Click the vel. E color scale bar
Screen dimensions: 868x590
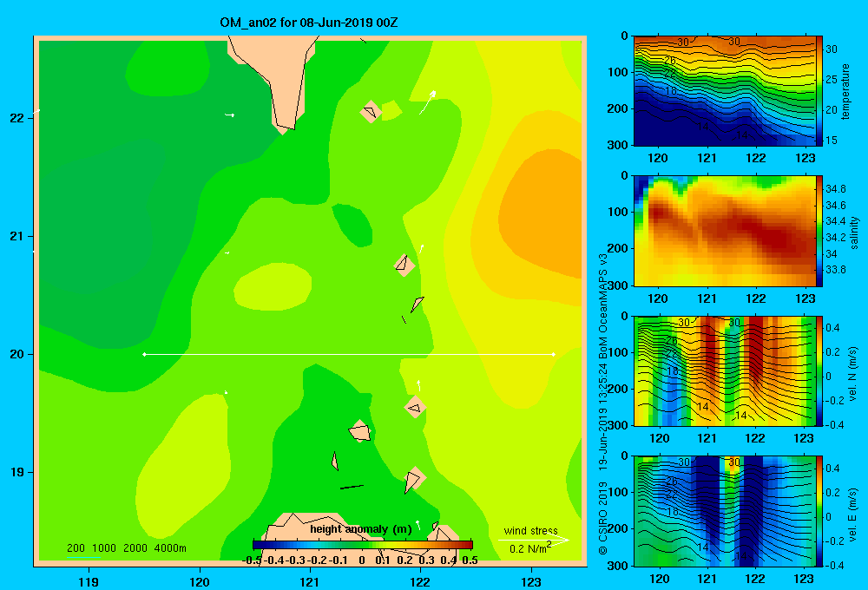click(819, 511)
